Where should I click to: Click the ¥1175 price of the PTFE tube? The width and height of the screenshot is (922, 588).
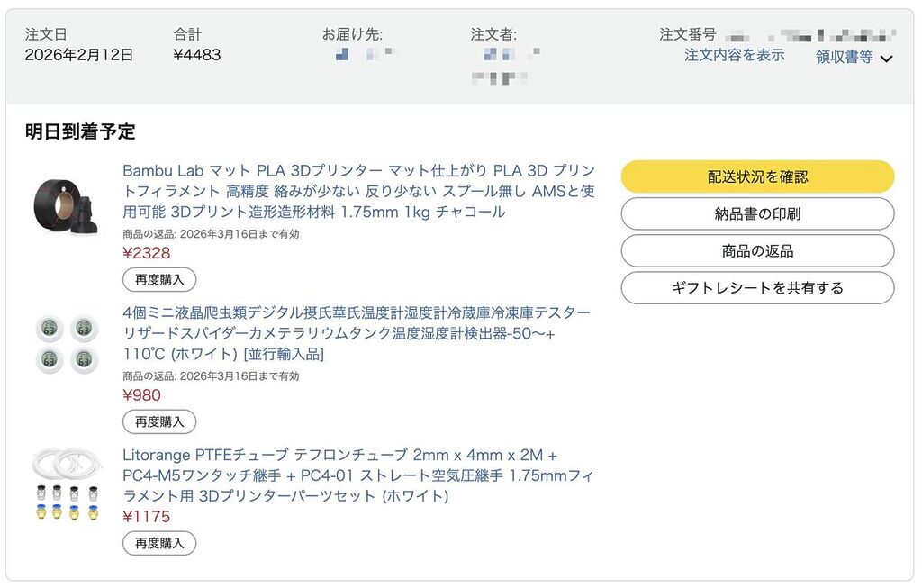[x=147, y=517]
